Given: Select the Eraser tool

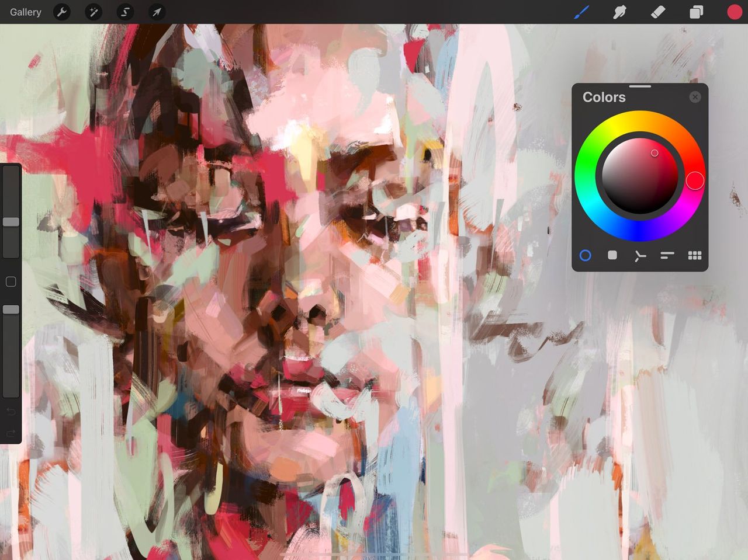Looking at the screenshot, I should [658, 12].
